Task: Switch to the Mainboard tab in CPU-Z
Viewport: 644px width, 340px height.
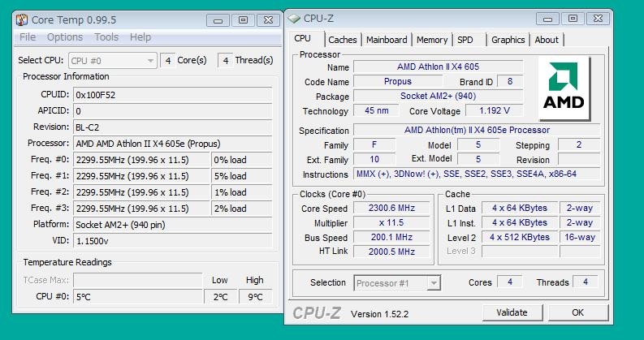Action: coord(387,40)
